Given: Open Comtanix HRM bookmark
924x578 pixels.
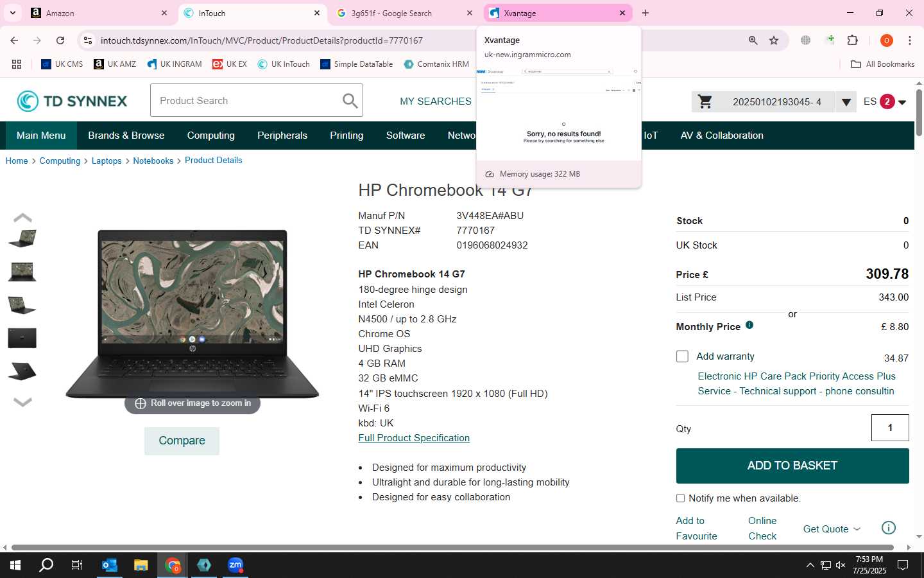Looking at the screenshot, I should coord(436,64).
